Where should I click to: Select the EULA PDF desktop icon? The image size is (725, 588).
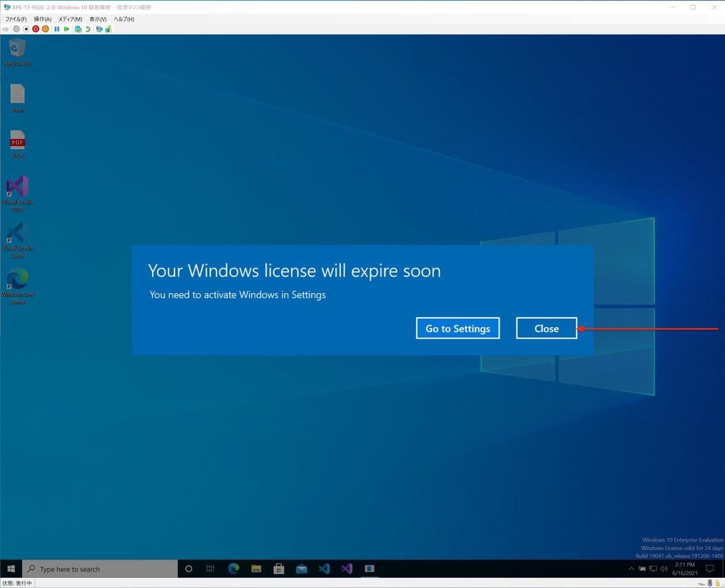pyautogui.click(x=18, y=145)
